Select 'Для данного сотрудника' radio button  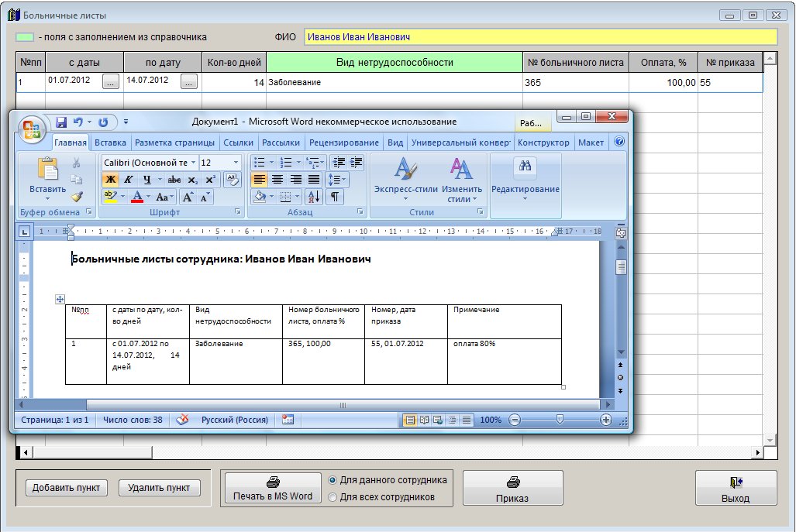[333, 480]
